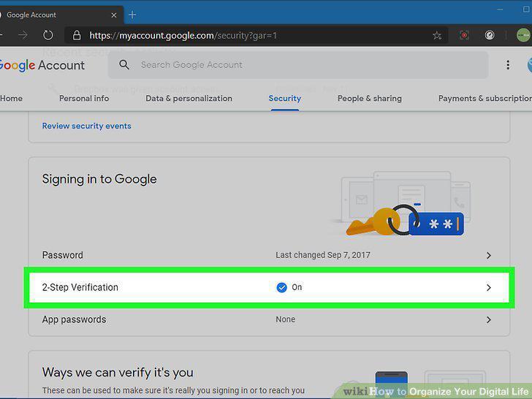This screenshot has width=532, height=399.
Task: Click 'Last changed Sep 7, 2017' text
Action: pyautogui.click(x=323, y=255)
